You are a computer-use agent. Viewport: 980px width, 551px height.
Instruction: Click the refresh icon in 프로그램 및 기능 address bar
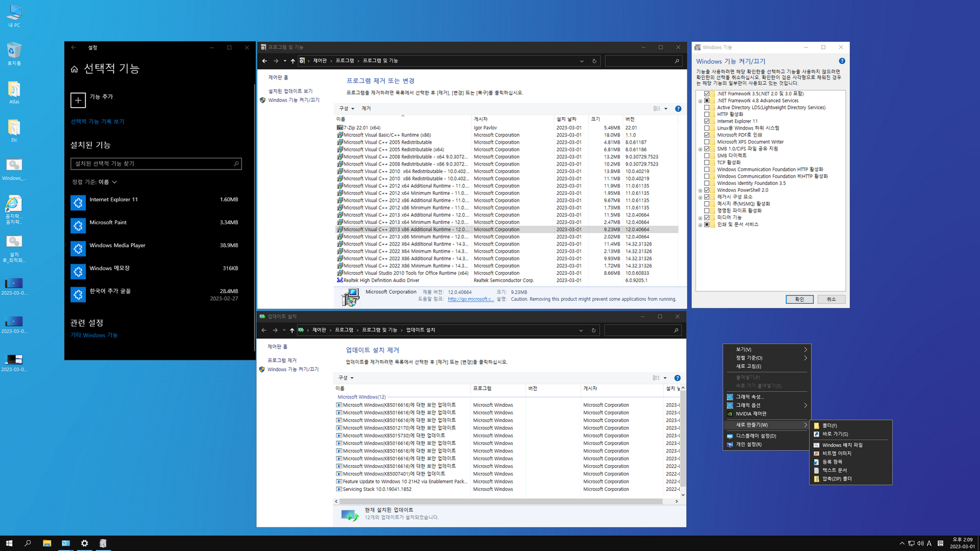pos(594,61)
